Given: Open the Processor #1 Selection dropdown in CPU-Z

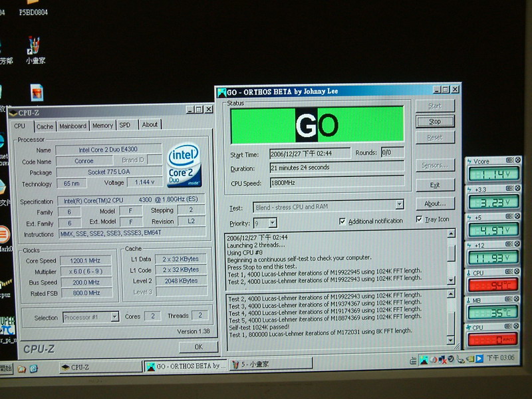Looking at the screenshot, I should pos(114,317).
